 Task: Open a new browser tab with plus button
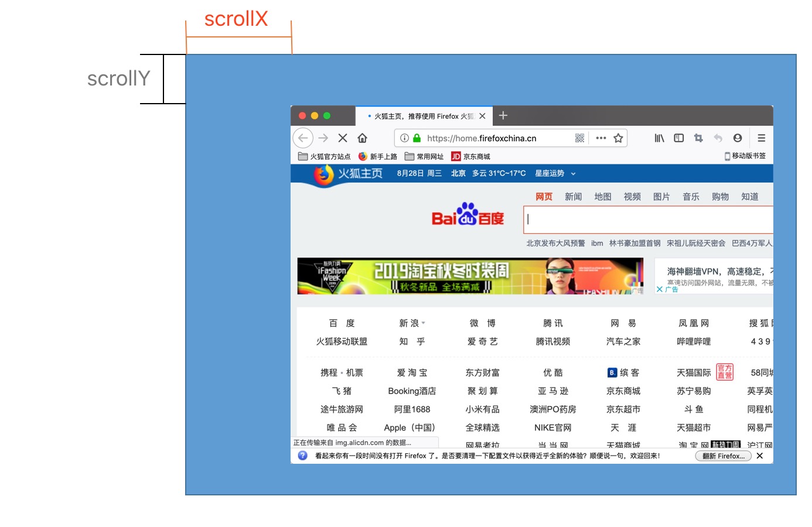[x=503, y=115]
